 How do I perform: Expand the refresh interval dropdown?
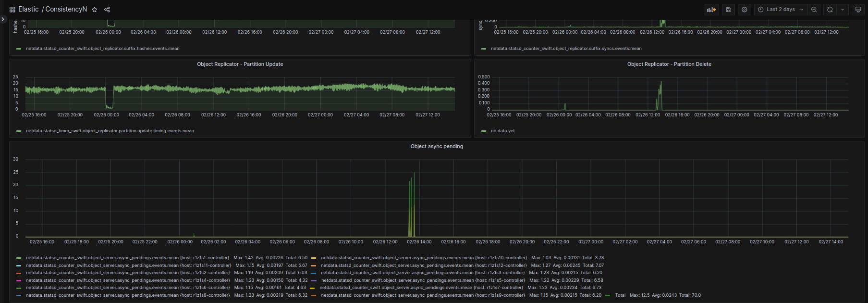pos(843,10)
